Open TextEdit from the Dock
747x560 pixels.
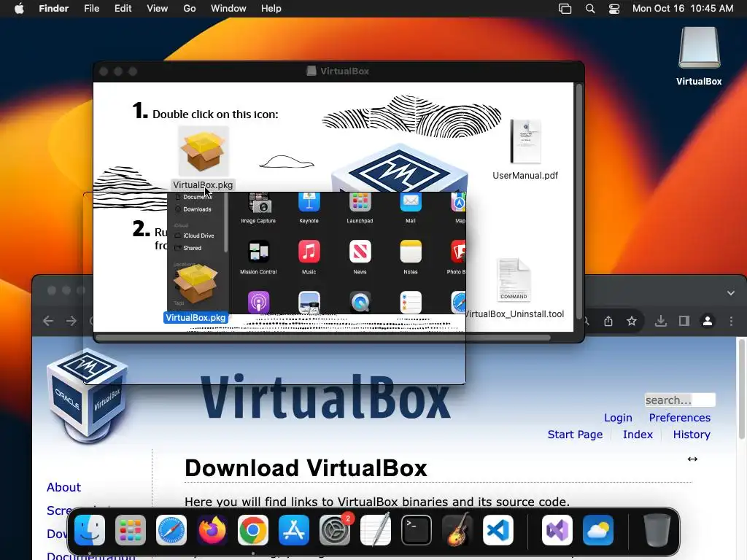pos(376,530)
